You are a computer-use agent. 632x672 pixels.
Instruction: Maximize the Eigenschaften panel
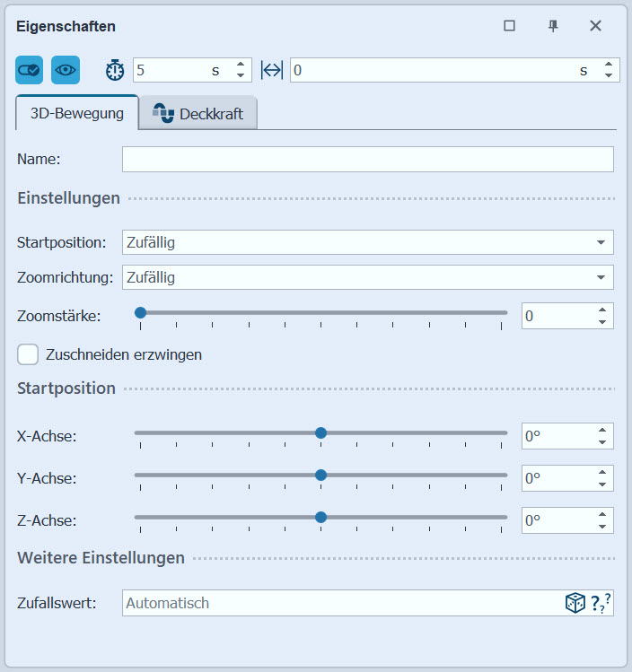(510, 26)
